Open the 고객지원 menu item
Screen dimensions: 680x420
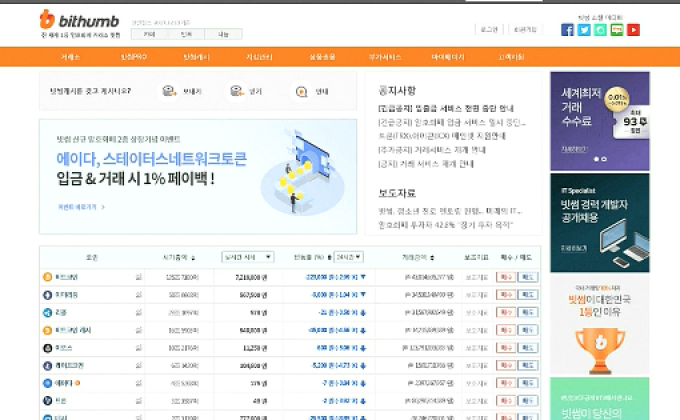click(511, 57)
